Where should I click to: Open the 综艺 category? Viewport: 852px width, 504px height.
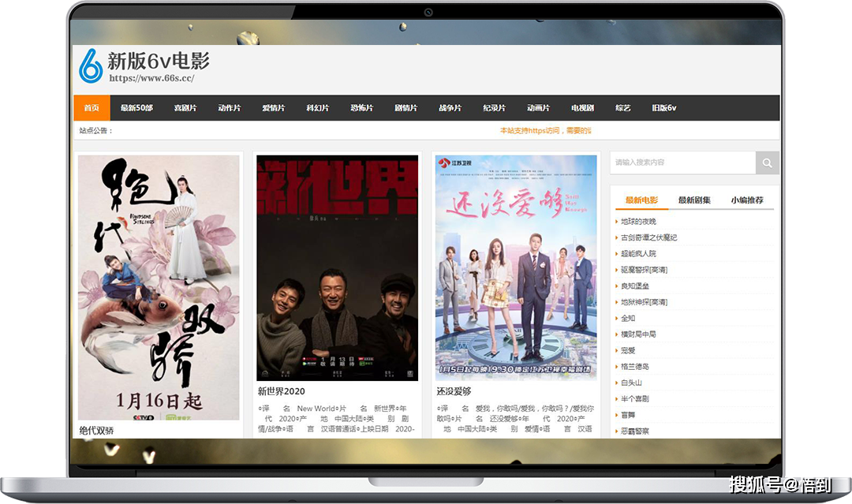coord(622,108)
